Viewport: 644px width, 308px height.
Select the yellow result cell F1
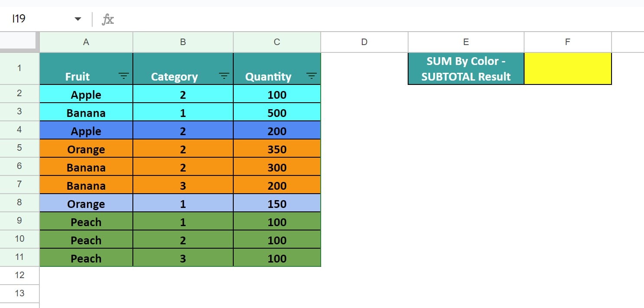pyautogui.click(x=567, y=68)
